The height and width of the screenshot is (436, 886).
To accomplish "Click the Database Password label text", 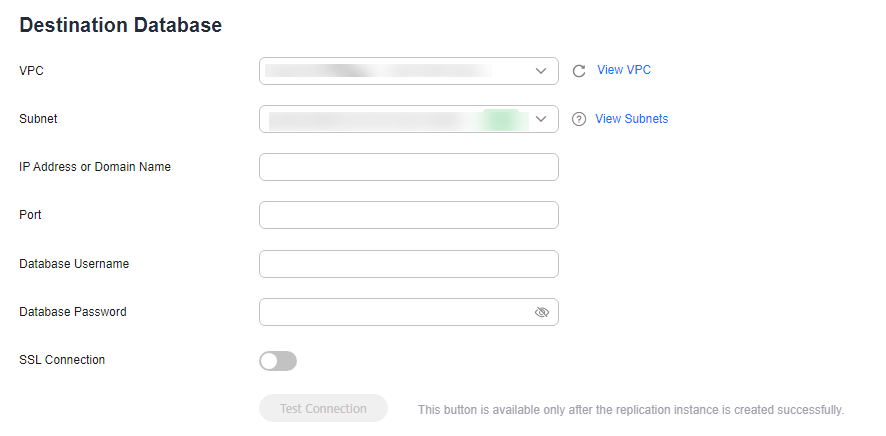I will click(x=73, y=312).
